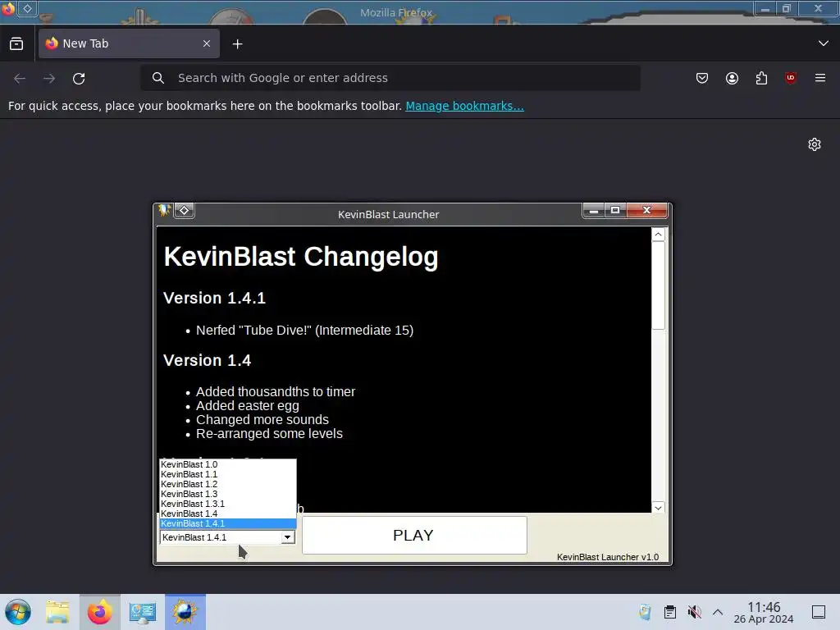Click the clipboard tray icon
The image size is (840, 630).
(669, 612)
